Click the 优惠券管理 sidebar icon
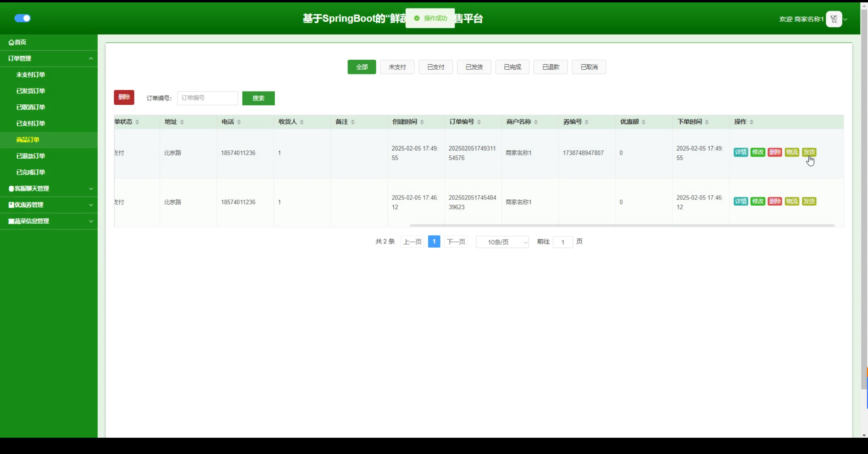This screenshot has width=868, height=454. tap(11, 205)
